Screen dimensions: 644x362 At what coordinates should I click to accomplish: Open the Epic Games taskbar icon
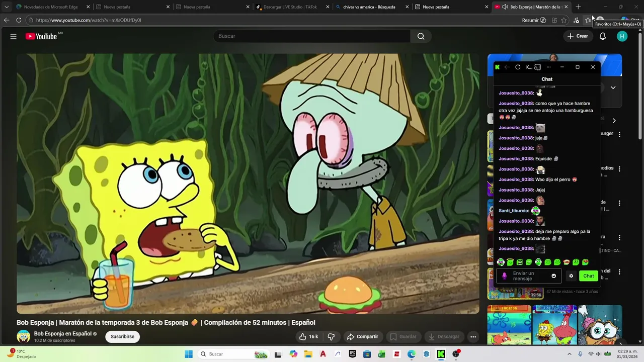[353, 354]
